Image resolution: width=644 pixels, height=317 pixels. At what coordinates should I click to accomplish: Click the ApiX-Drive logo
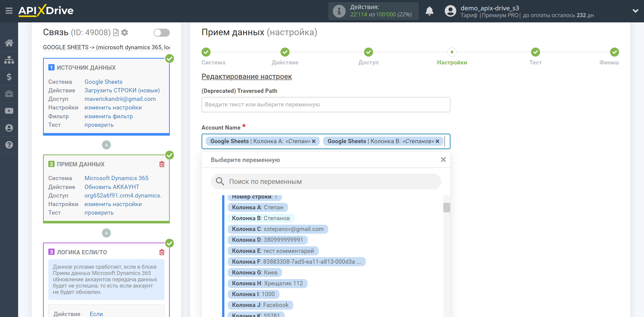point(46,11)
